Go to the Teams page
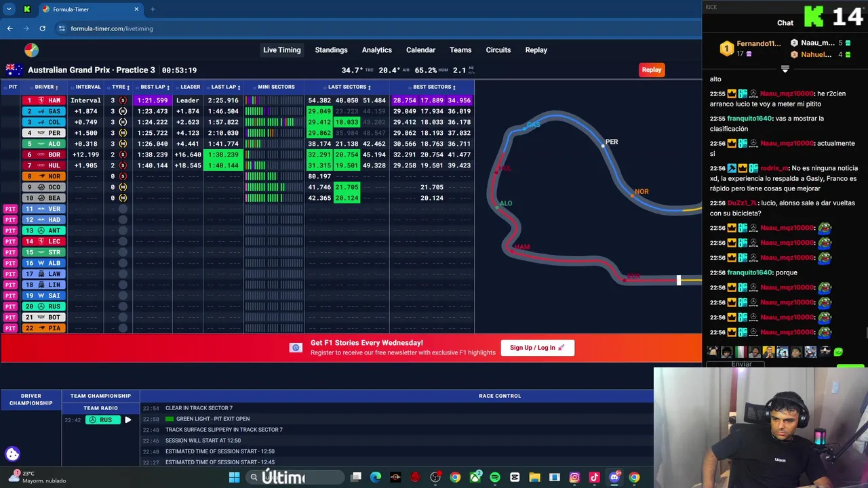 (x=460, y=50)
